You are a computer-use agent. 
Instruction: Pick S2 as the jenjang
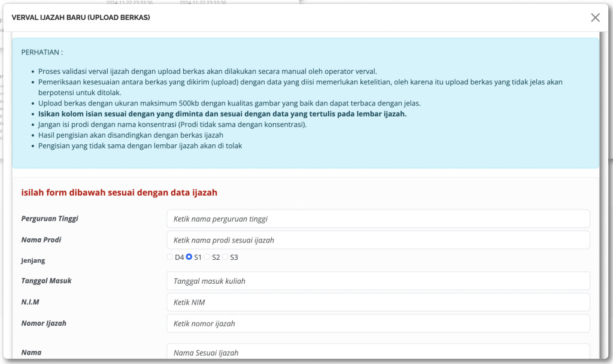tap(207, 257)
